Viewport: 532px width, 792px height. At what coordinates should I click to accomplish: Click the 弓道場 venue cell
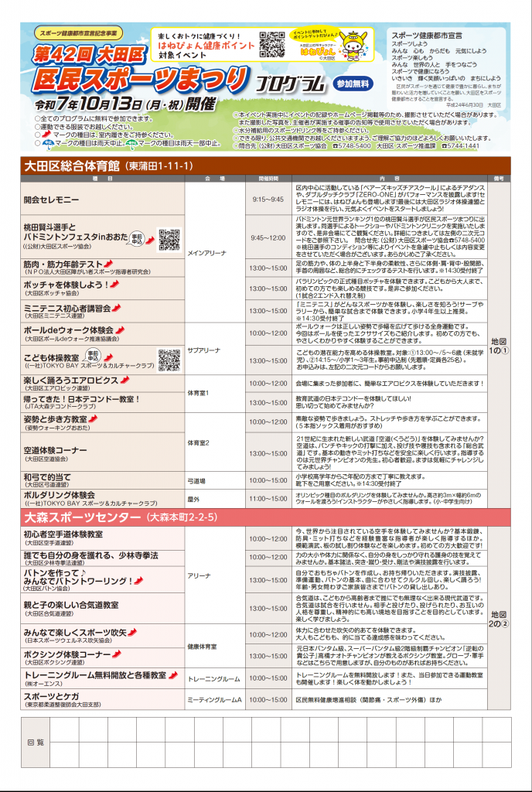click(216, 481)
